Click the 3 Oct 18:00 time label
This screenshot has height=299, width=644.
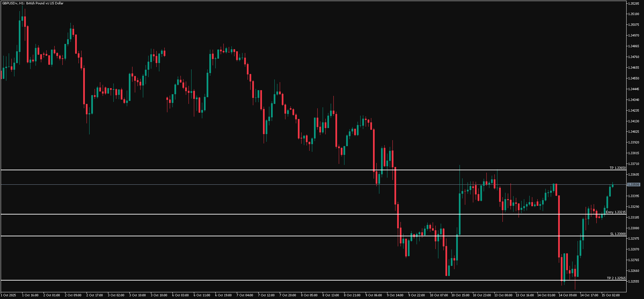(159, 295)
